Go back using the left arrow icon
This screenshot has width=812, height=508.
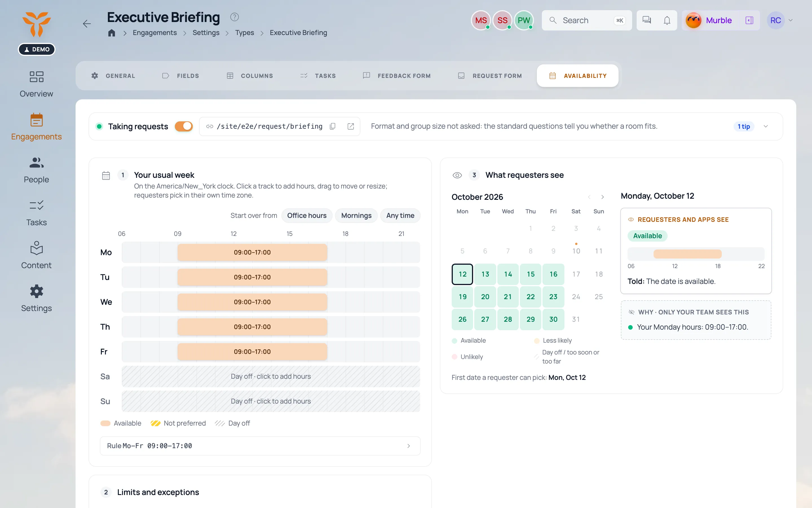coord(87,23)
